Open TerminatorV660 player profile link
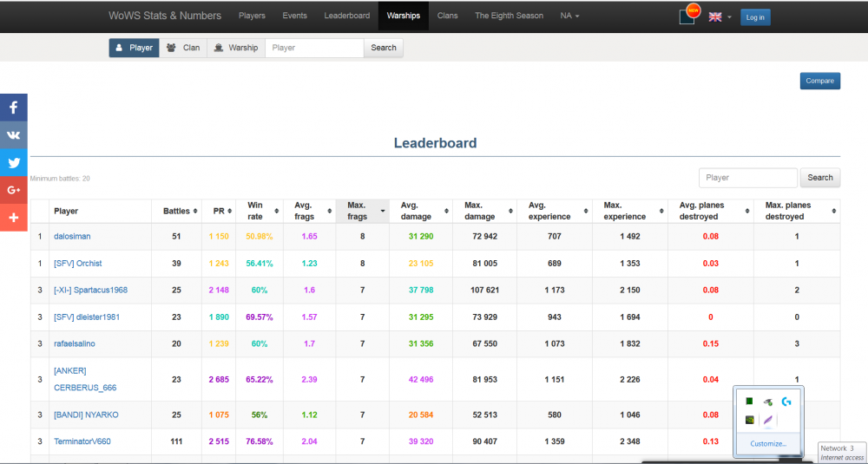Viewport: 868px width, 464px height. (82, 441)
